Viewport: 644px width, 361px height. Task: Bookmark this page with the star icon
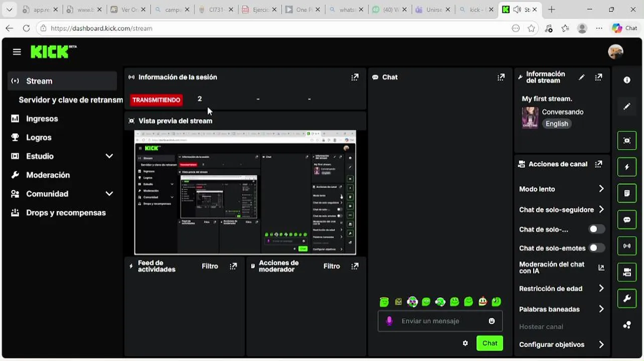531,29
